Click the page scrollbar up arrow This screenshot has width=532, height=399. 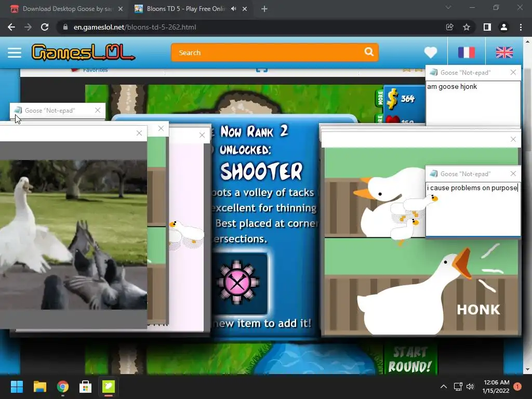(x=528, y=42)
